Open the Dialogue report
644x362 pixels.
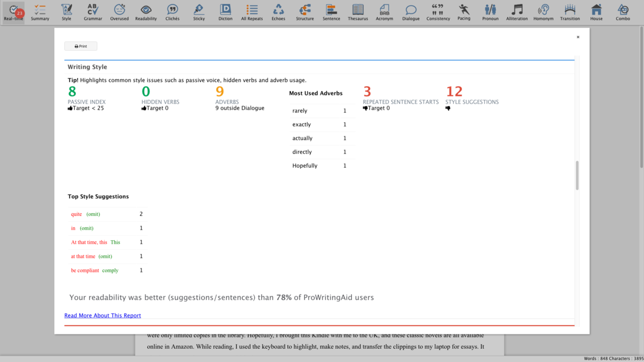tap(411, 12)
